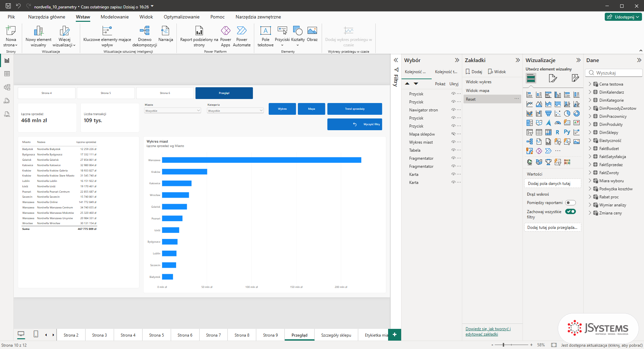The image size is (644, 349).
Task: Collapse the Wybór pane
Action: [457, 60]
